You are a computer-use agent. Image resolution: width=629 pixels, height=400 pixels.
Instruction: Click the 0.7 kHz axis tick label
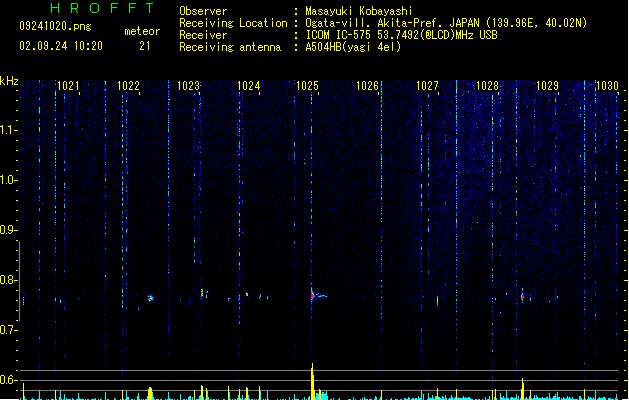(x=9, y=330)
